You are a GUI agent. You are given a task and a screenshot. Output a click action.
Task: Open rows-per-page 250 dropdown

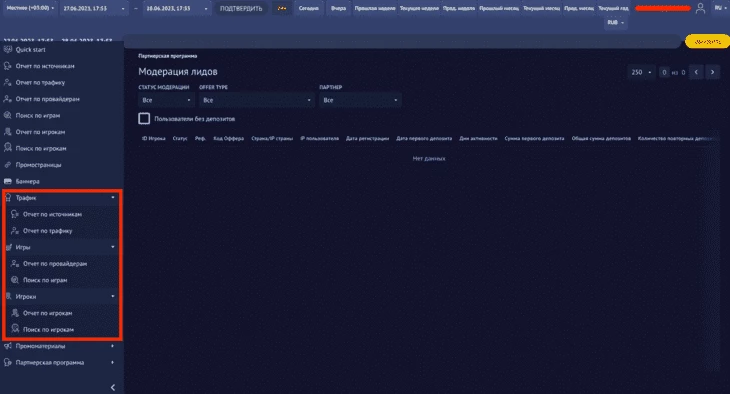point(641,72)
